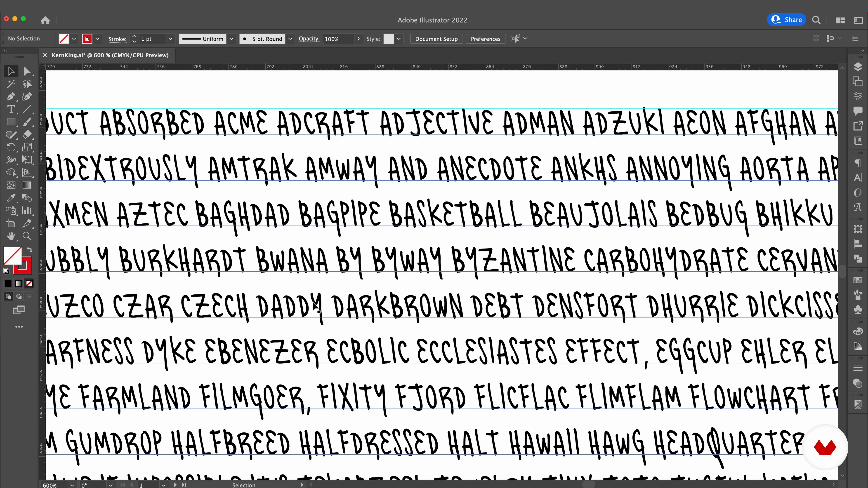
Task: Open the Character panel icon
Action: 858,178
